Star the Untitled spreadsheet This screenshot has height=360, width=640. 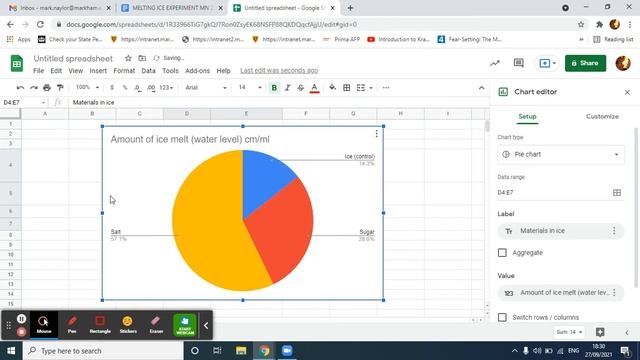[x=128, y=58]
